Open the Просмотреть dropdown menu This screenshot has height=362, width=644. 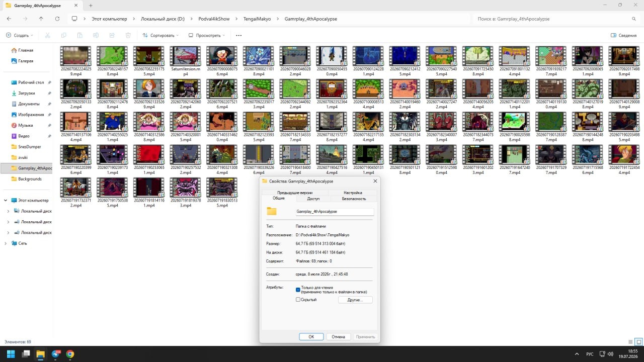[207, 35]
